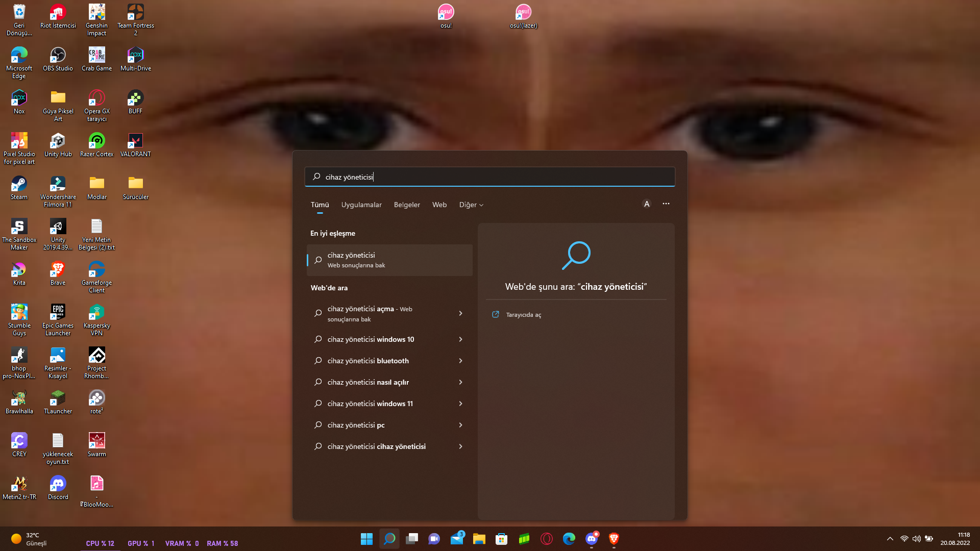
Task: Click the search text input field
Action: click(490, 177)
